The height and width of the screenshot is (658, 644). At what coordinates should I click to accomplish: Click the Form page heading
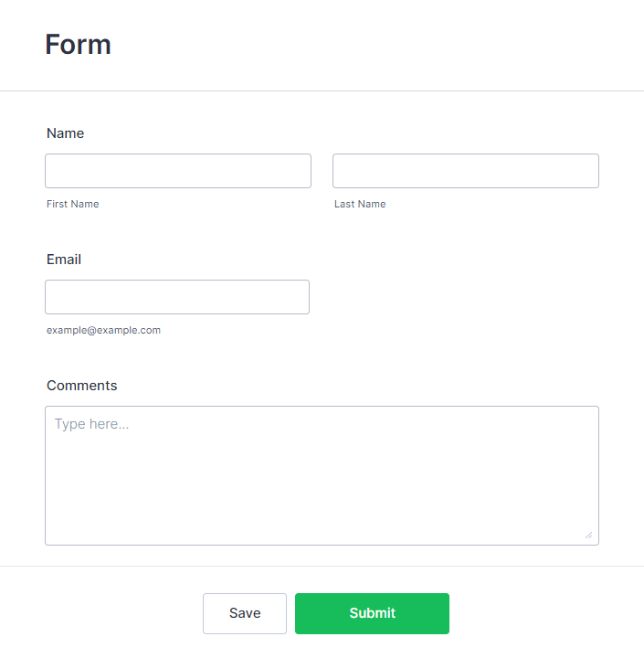point(79,45)
